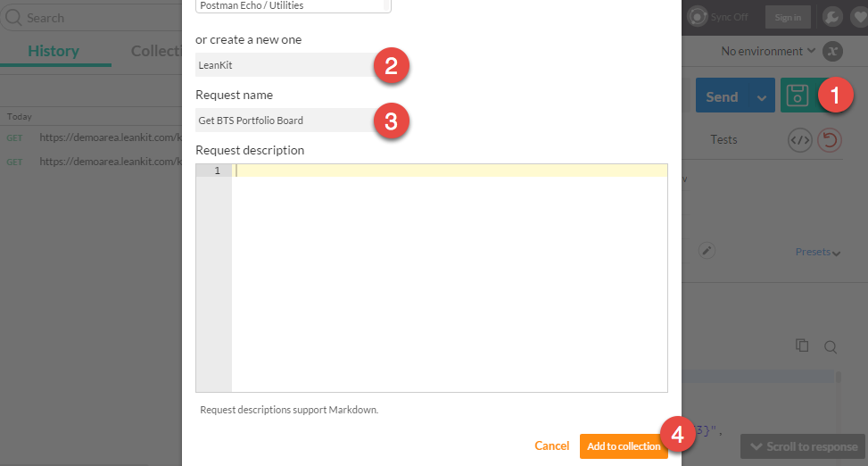Viewport: 868px width, 466px height.
Task: Click the Cancel link
Action: (x=551, y=445)
